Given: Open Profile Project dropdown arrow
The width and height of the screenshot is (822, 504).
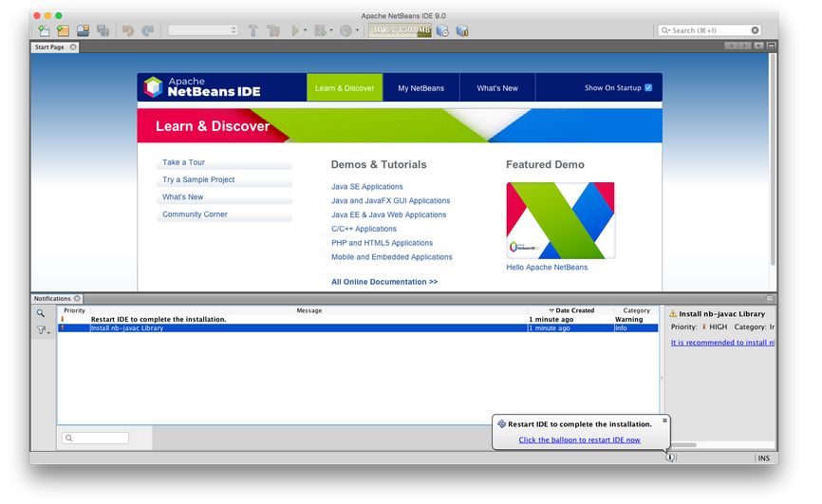Looking at the screenshot, I should (x=357, y=30).
